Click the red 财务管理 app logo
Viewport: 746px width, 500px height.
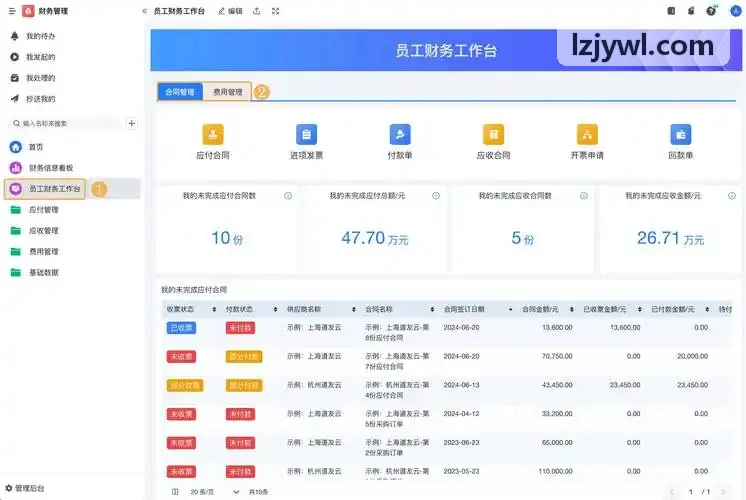pos(28,11)
